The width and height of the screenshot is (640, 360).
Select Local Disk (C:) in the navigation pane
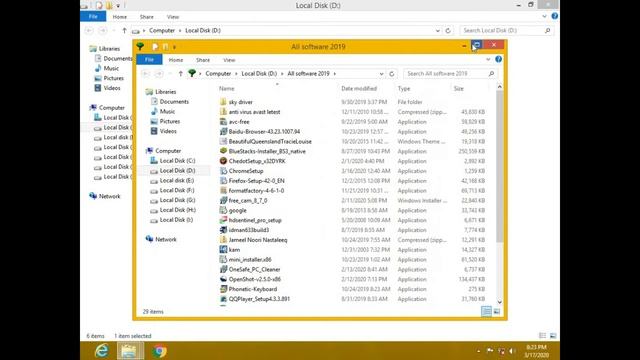177,161
